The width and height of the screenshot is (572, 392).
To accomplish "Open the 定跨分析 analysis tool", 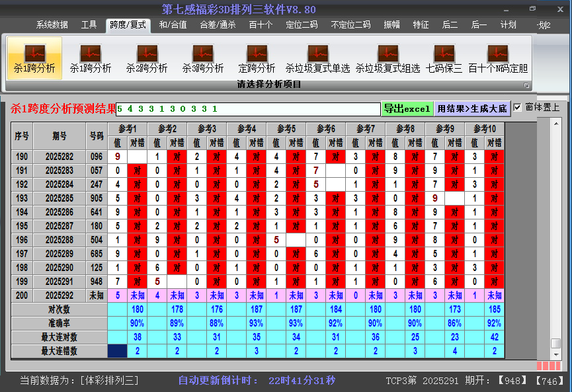I will click(257, 58).
